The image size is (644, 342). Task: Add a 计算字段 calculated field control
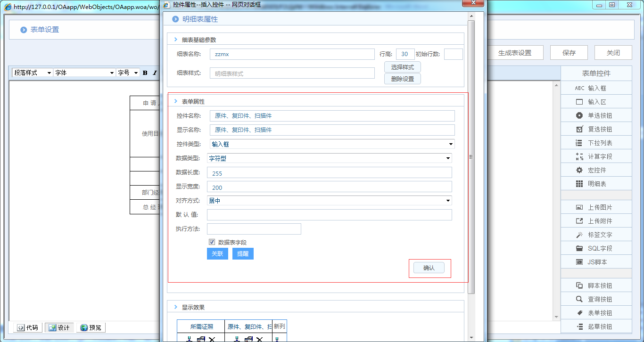pyautogui.click(x=596, y=156)
